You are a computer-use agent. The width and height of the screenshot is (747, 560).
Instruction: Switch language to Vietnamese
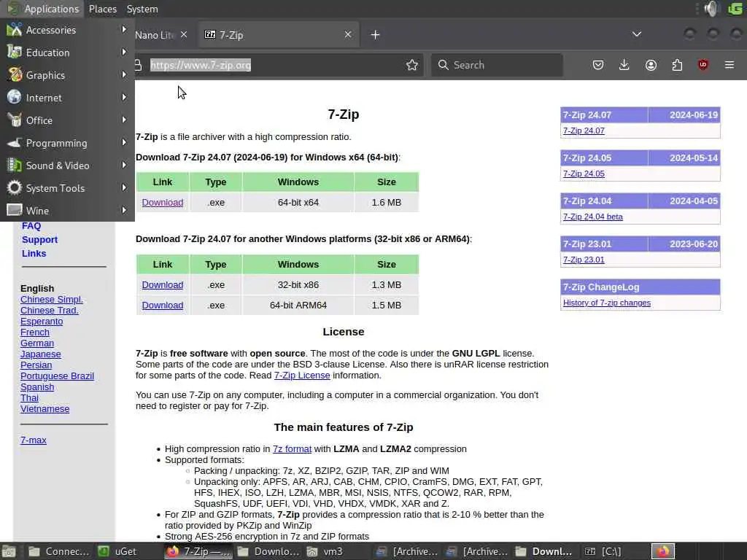click(44, 409)
